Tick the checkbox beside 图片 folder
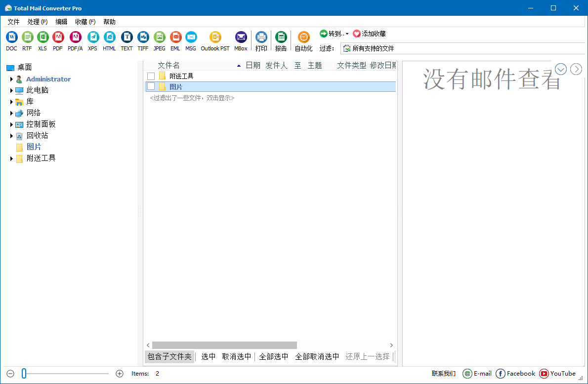Image resolution: width=588 pixels, height=384 pixels. click(151, 86)
